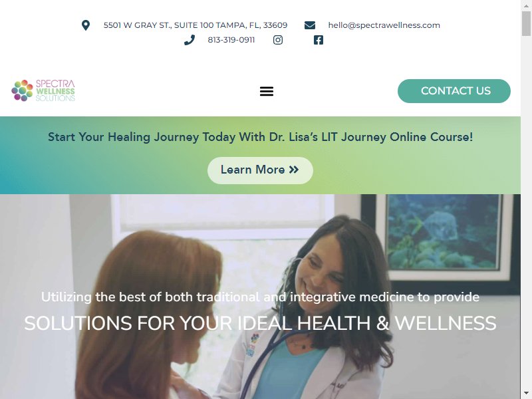This screenshot has height=399, width=532.
Task: Call the 813-319-0911 phone link
Action: point(231,40)
